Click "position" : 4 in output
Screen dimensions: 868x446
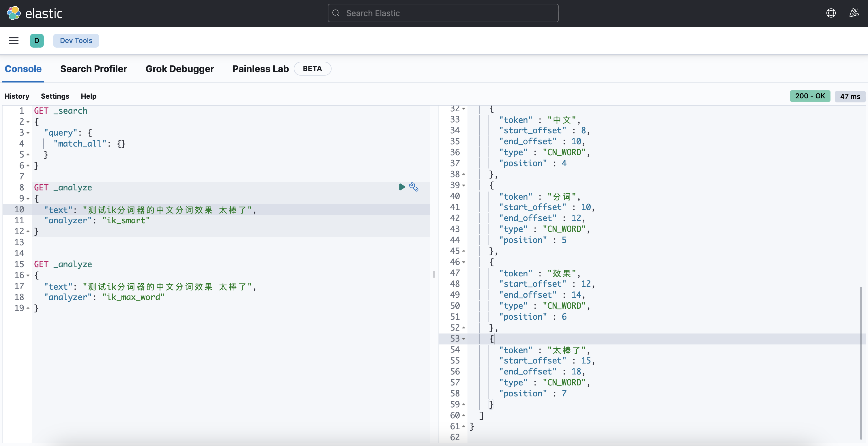[x=533, y=163]
